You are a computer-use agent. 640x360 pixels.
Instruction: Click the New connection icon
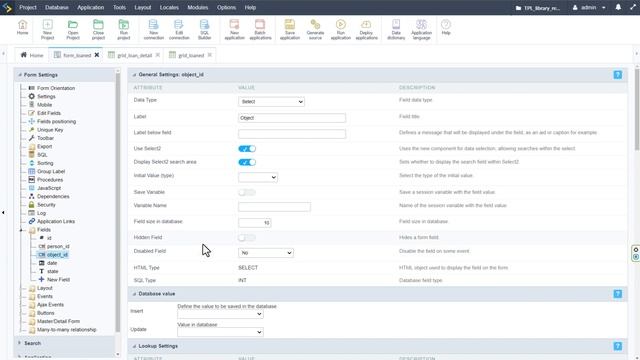[153, 30]
